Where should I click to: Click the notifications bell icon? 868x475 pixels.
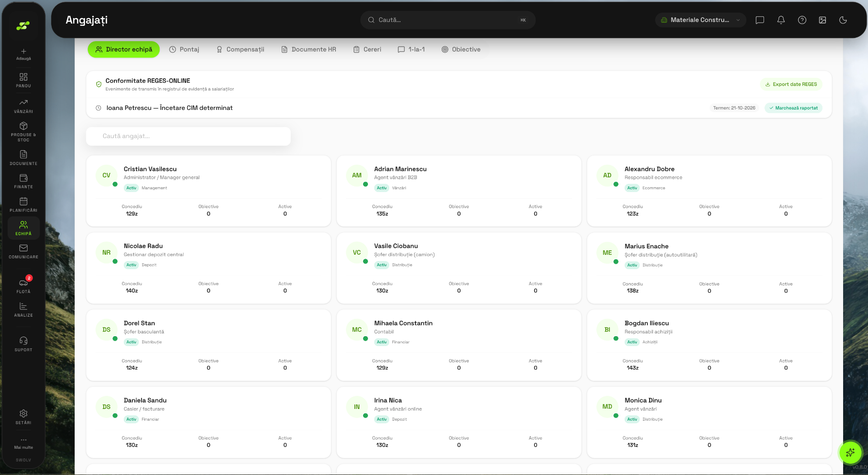pos(781,20)
